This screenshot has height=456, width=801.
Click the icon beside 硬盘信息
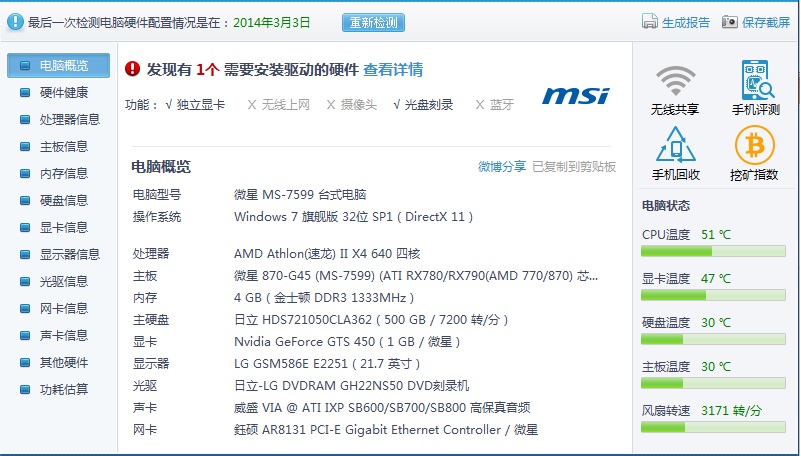click(25, 201)
